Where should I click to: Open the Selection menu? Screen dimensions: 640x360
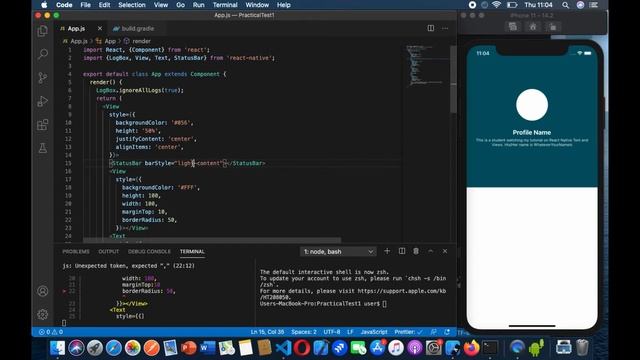coord(132,5)
